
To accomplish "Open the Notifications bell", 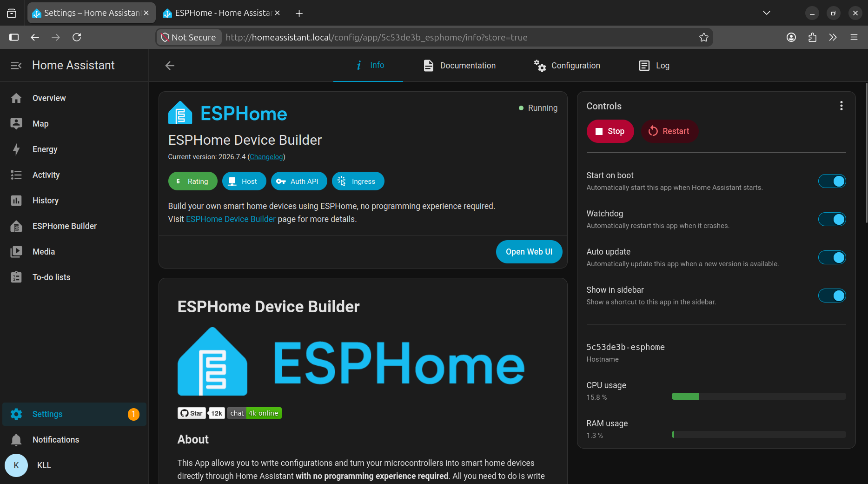I will click(x=16, y=440).
